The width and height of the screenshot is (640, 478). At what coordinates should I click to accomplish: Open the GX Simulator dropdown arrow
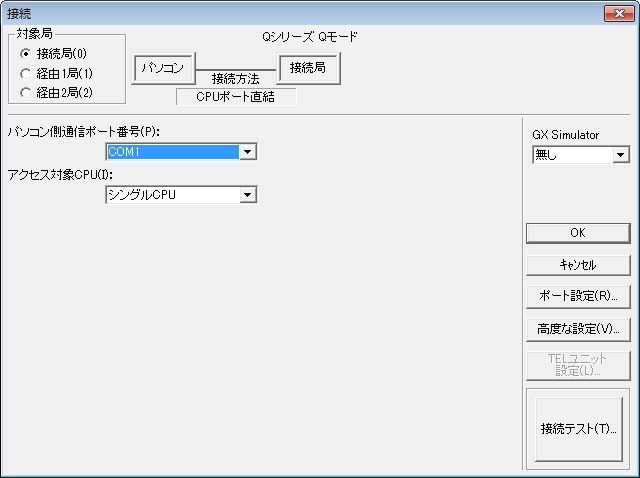coord(620,155)
